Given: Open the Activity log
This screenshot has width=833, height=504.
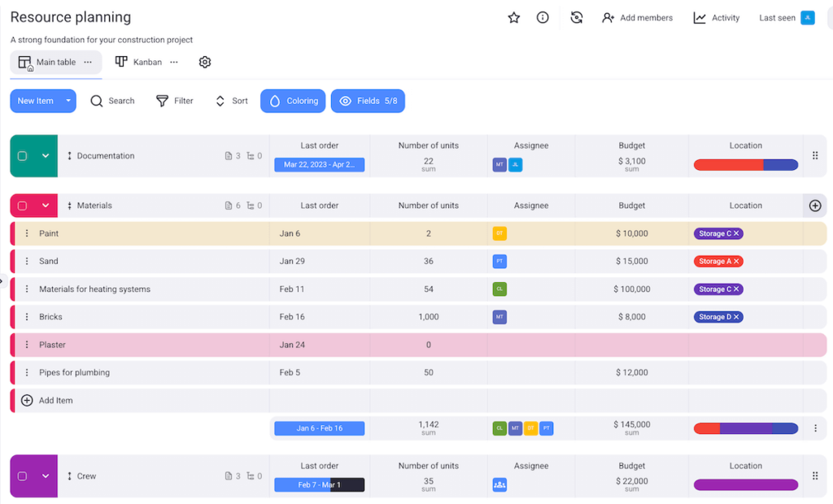Looking at the screenshot, I should point(716,17).
